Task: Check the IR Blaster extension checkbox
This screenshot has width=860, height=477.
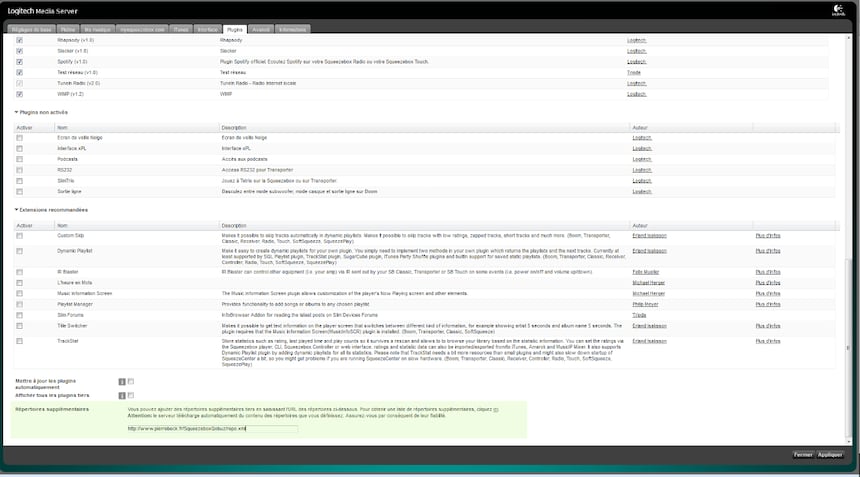Action: click(x=20, y=272)
